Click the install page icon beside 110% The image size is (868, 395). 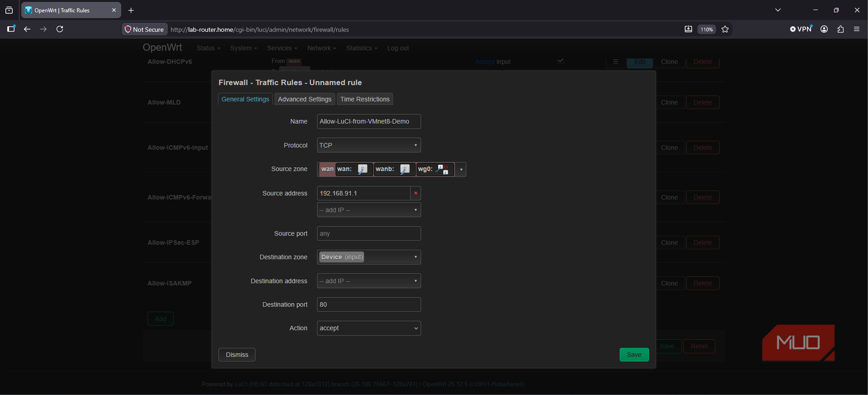point(688,29)
